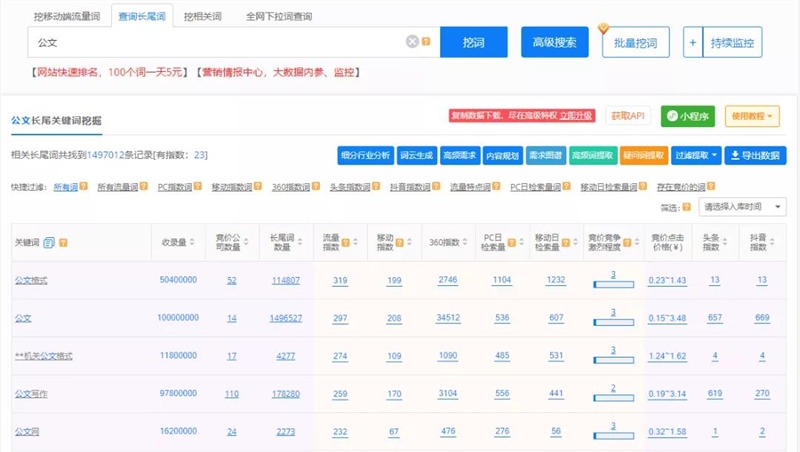Apply the 所有词 quick filter
Image resolution: width=800 pixels, height=452 pixels.
pos(64,187)
